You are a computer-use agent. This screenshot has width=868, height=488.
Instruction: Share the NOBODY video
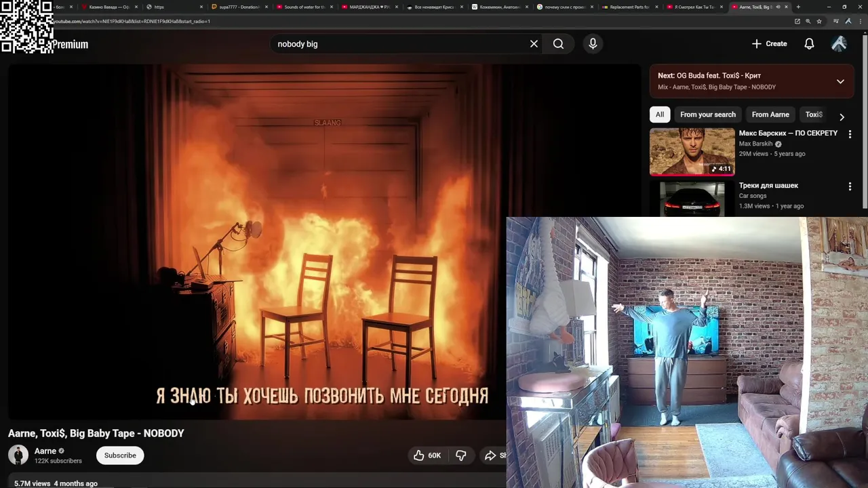tap(494, 455)
